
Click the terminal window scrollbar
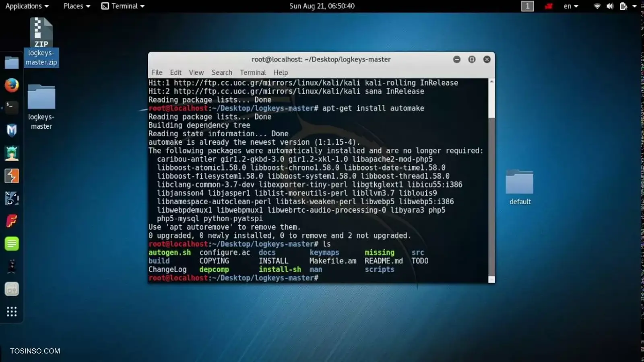coord(491,181)
